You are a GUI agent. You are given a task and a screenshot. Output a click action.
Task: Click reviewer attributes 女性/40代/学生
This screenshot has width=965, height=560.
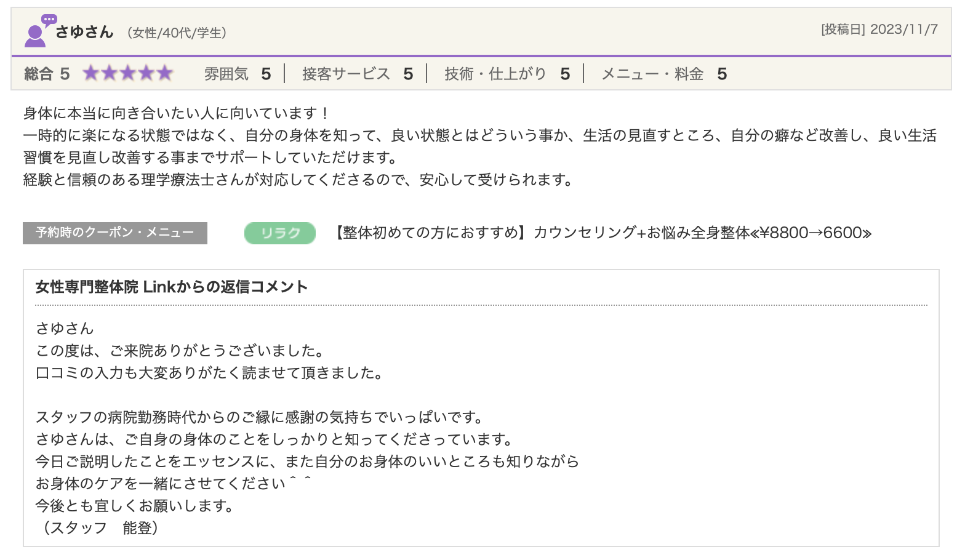[x=177, y=33]
